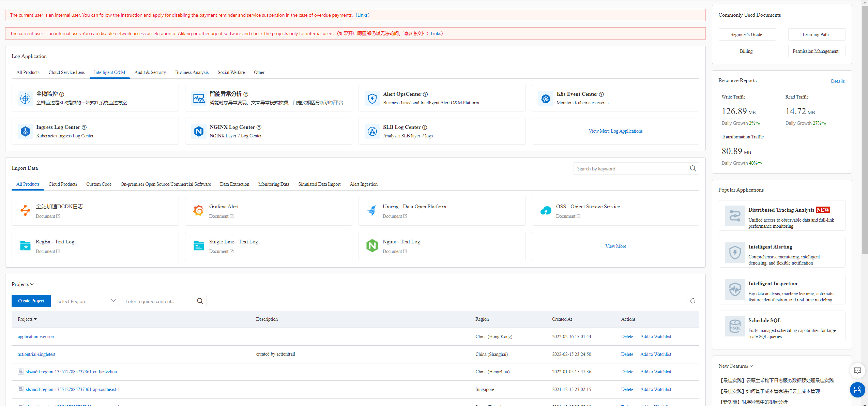Delete the application-wenson project

(627, 336)
